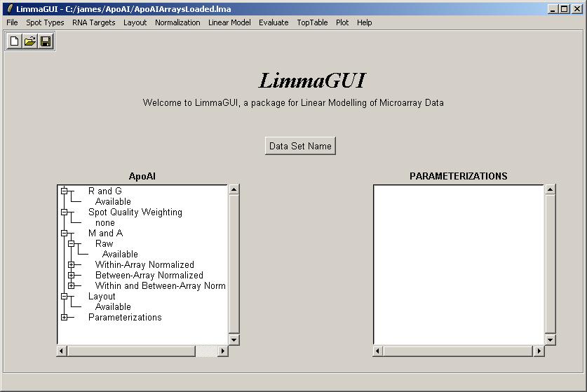Collapse the Layout tree node
This screenshot has width=587, height=392.
click(x=64, y=296)
